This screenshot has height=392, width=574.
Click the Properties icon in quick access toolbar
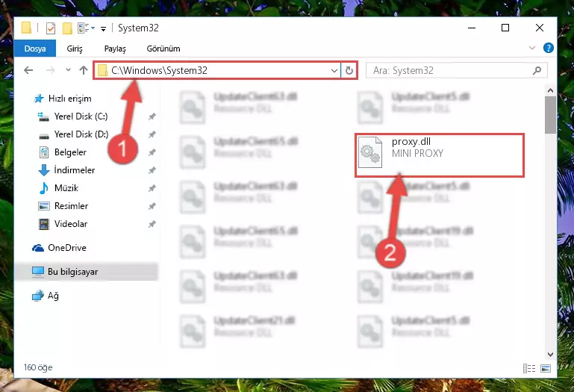(x=51, y=28)
